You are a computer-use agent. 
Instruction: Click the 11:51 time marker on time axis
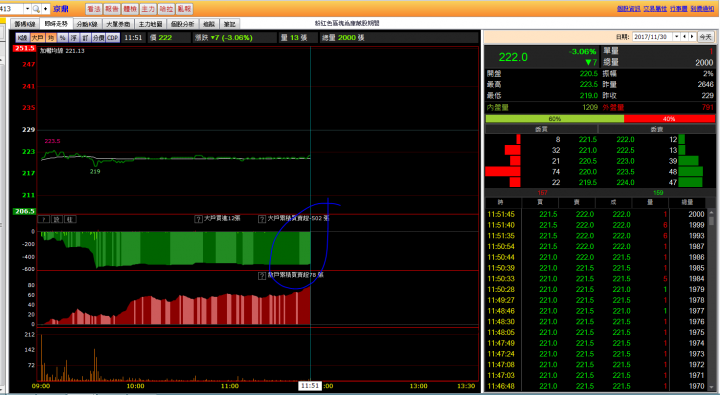pos(310,386)
